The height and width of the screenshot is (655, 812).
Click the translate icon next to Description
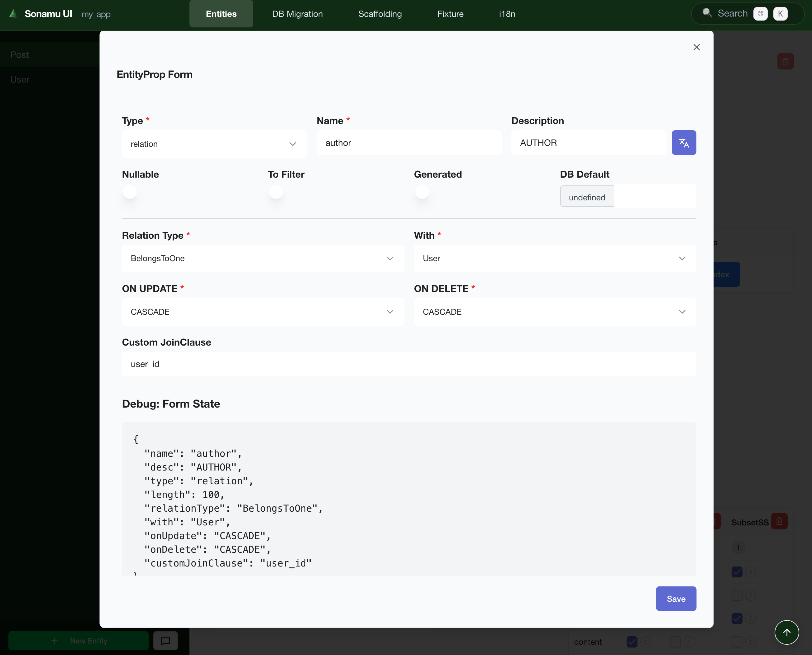coord(683,143)
